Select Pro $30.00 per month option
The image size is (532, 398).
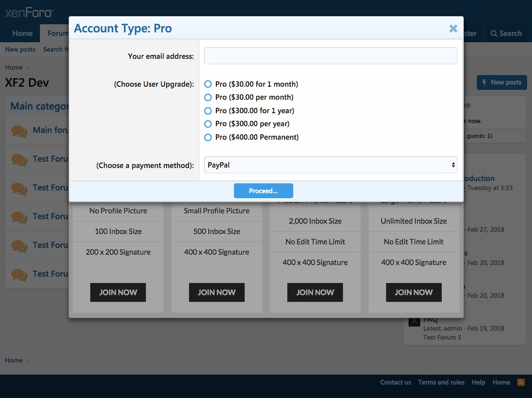tap(208, 97)
